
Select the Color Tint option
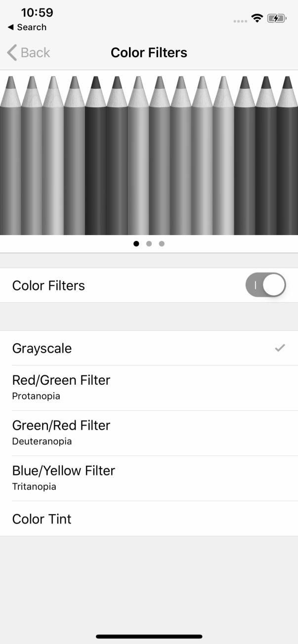point(42,519)
